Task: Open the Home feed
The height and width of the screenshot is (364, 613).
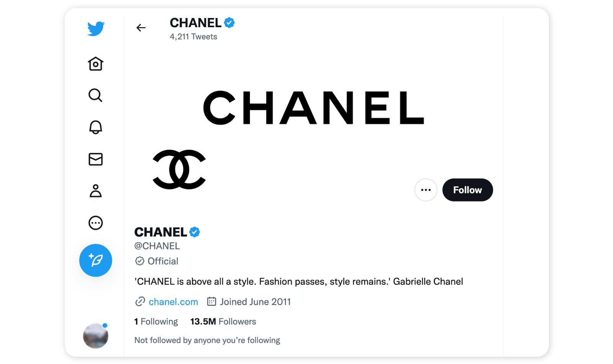Action: pyautogui.click(x=95, y=64)
